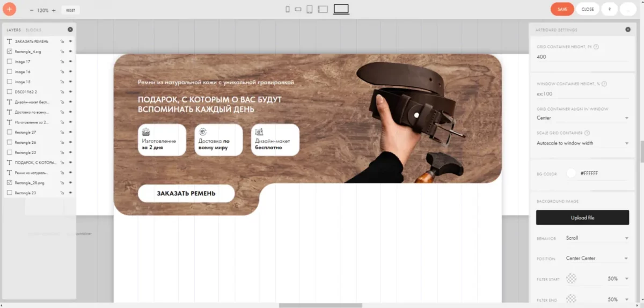Screen dimensions: 644x308
Task: Close the Artboard Settings panel
Action: point(628,30)
